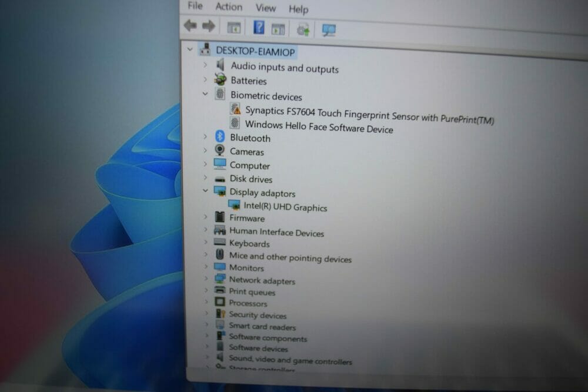Click the Scan for hardware changes icon

(329, 31)
